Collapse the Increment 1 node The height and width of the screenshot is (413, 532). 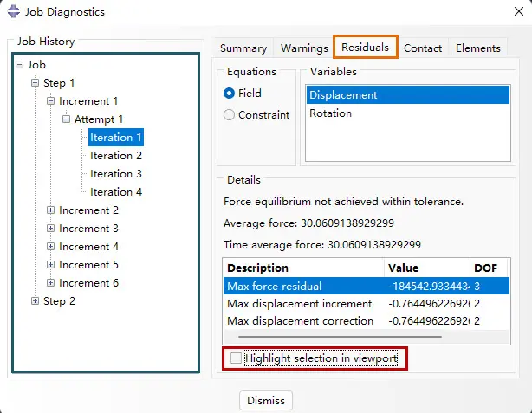click(x=50, y=101)
